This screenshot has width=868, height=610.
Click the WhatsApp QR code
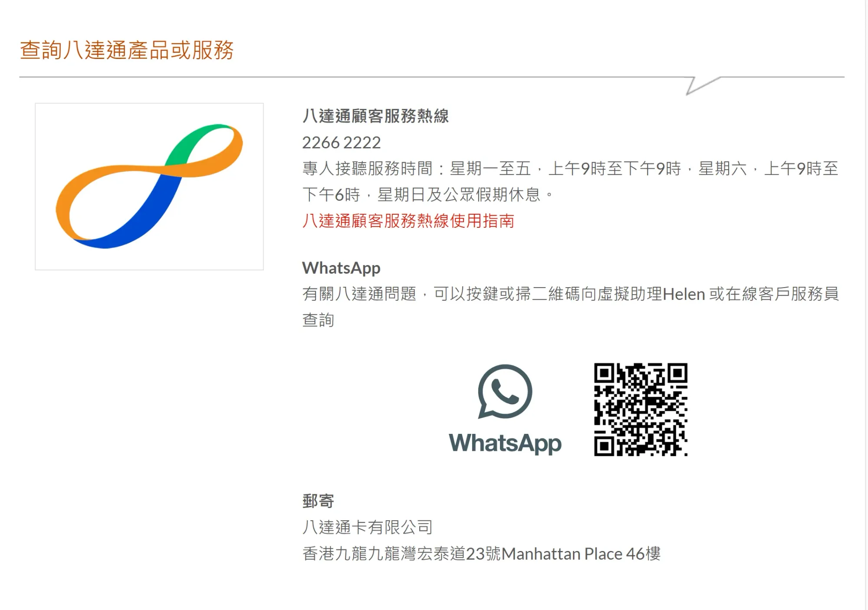coord(641,410)
